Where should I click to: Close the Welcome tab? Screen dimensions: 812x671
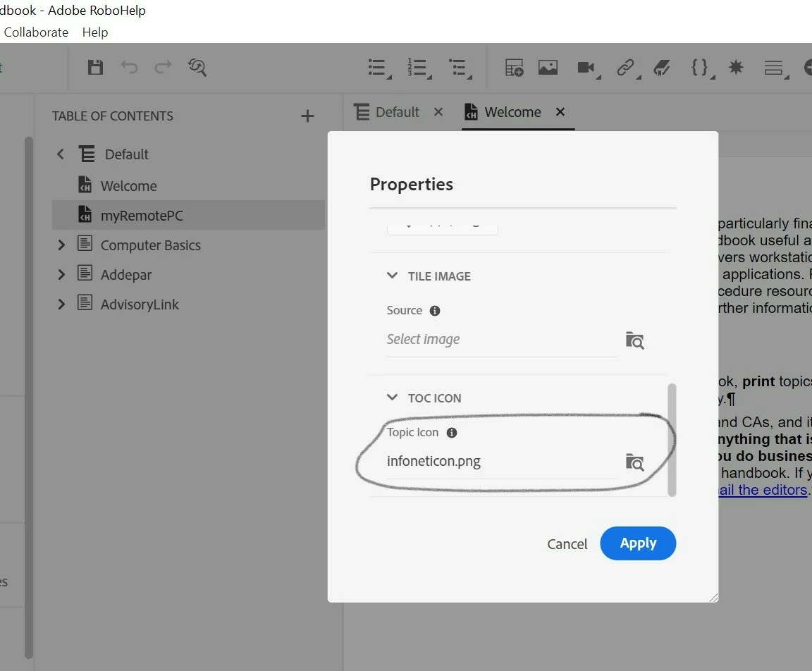click(x=560, y=112)
